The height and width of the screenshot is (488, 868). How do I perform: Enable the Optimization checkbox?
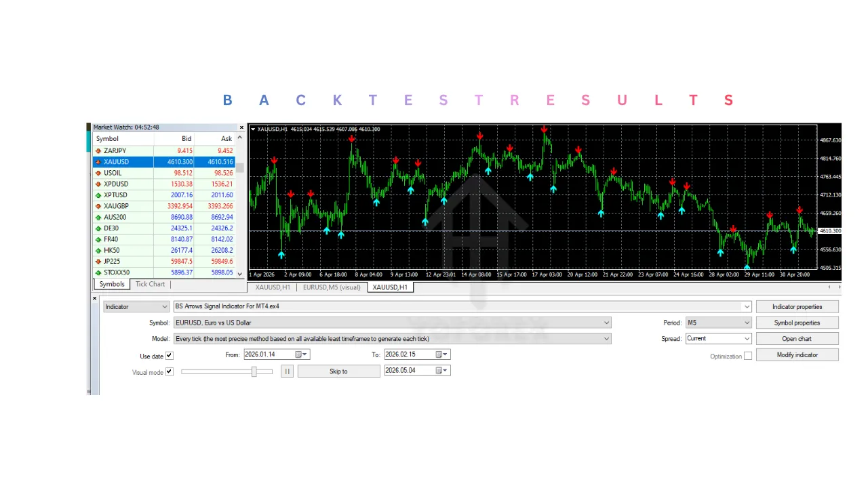[x=748, y=357]
